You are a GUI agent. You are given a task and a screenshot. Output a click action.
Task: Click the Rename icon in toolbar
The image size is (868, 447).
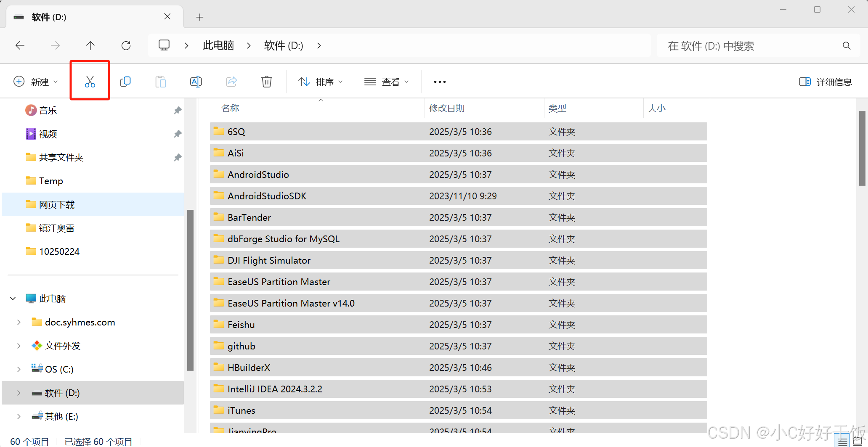[x=196, y=81]
